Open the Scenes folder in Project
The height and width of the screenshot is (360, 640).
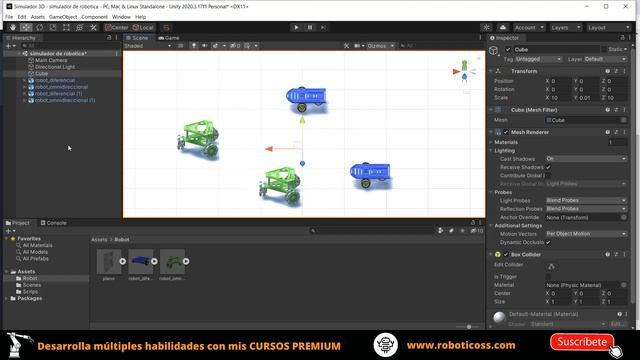pos(31,285)
